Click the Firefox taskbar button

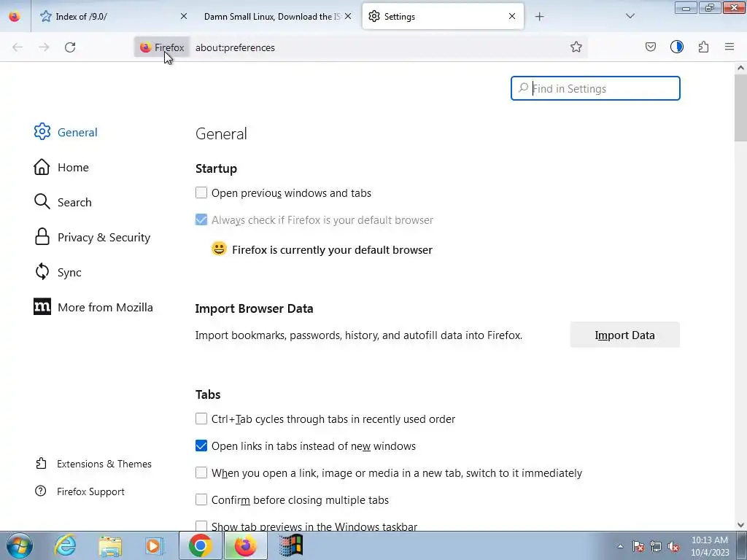[245, 545]
